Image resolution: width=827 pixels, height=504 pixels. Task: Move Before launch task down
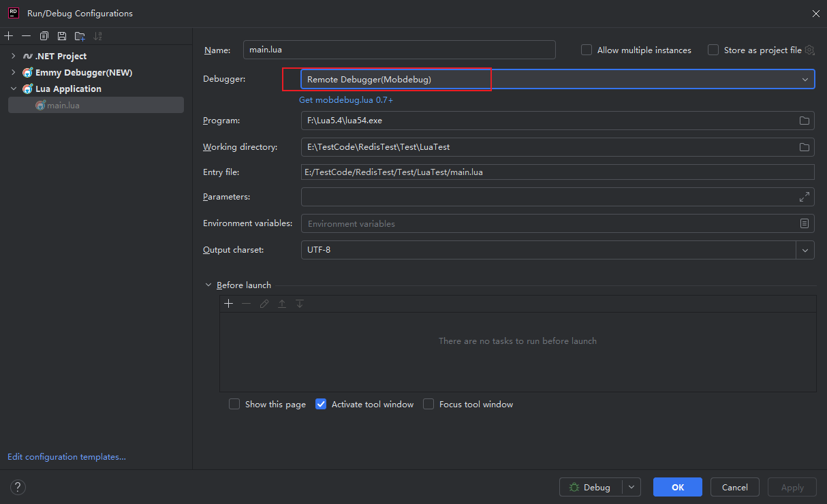[300, 304]
